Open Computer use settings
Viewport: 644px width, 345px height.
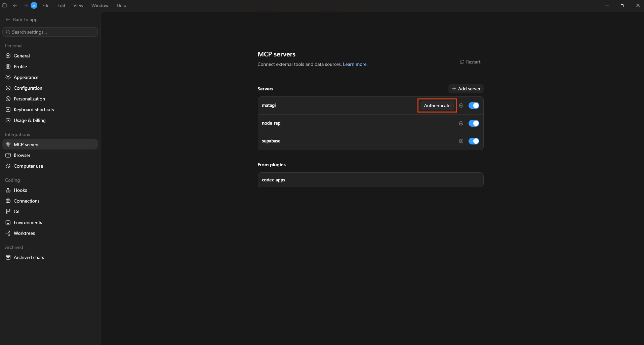click(50, 166)
